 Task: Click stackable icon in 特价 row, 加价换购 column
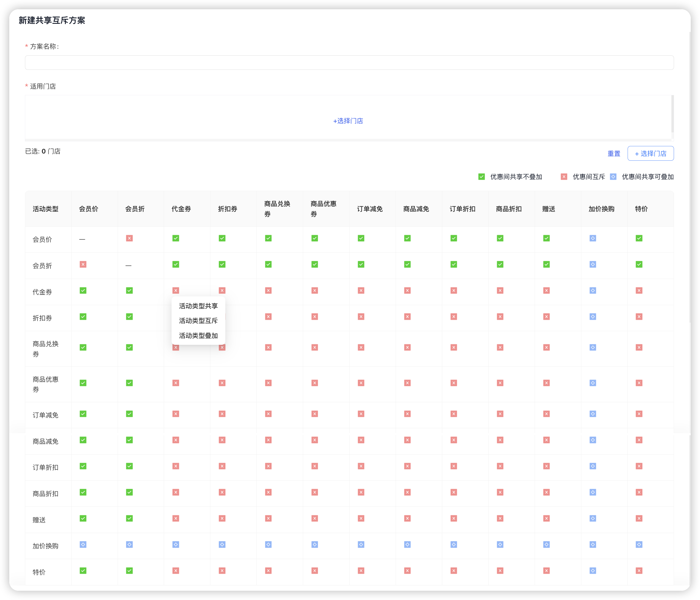[593, 571]
